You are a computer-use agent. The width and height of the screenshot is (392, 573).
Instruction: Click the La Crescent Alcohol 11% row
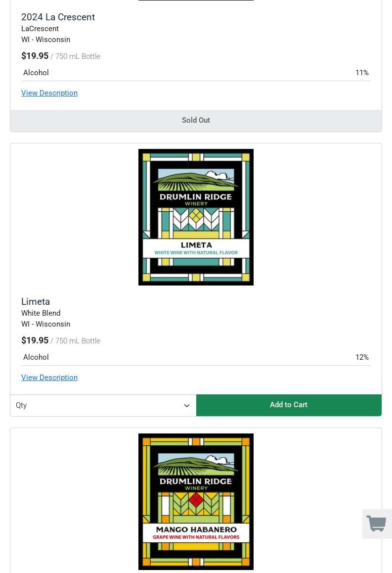click(x=196, y=72)
